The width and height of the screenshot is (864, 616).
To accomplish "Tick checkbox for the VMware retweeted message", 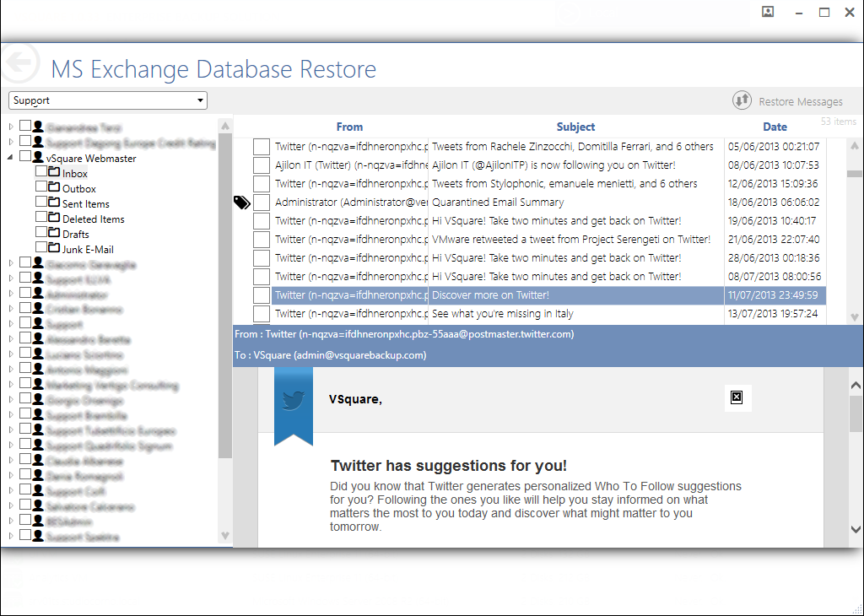I will coord(262,239).
